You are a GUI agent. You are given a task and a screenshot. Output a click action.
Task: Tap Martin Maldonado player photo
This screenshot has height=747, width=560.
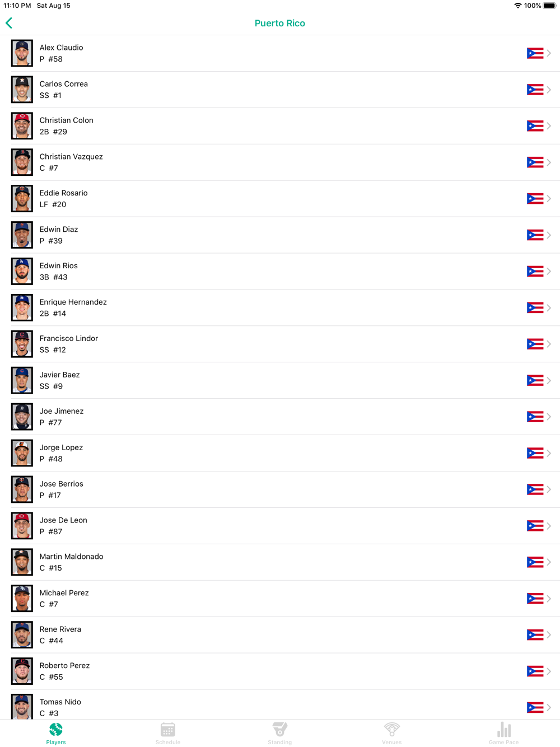[x=22, y=562]
